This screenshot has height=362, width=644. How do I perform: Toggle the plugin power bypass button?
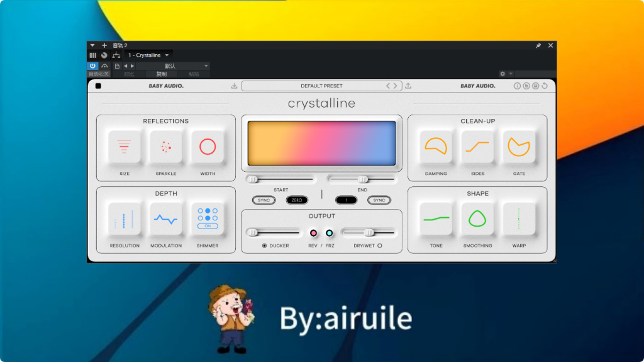(92, 66)
